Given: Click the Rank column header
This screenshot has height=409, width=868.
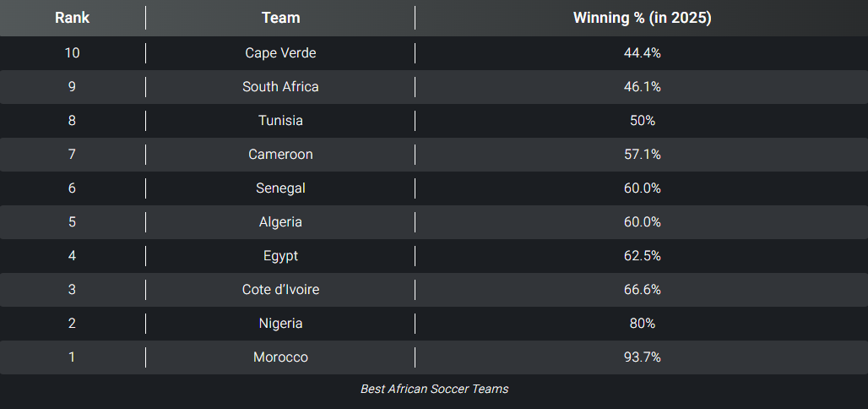Looking at the screenshot, I should pos(72,18).
